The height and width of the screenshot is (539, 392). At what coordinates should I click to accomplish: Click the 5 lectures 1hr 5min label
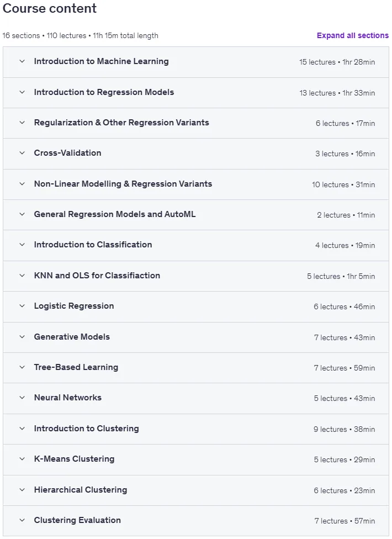341,276
